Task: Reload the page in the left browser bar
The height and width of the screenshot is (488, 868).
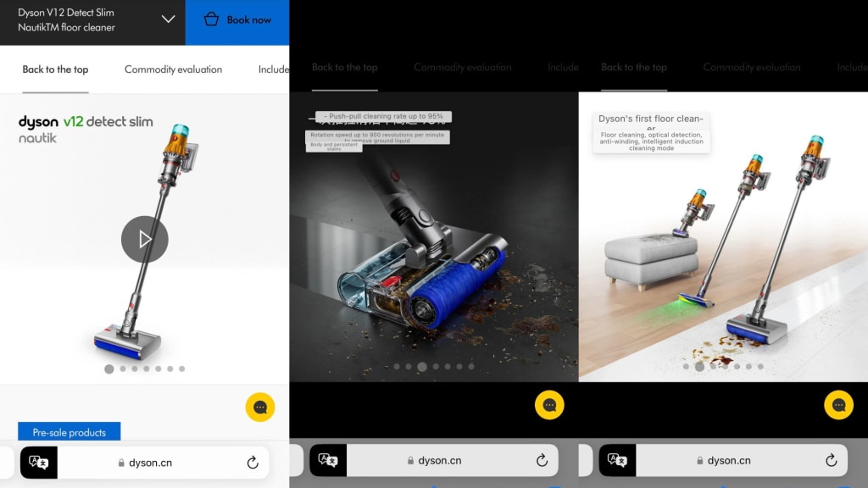Action: (x=253, y=462)
